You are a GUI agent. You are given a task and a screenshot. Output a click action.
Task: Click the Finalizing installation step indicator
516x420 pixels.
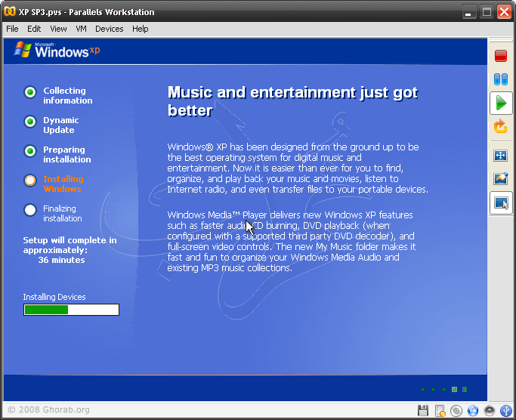pos(30,210)
